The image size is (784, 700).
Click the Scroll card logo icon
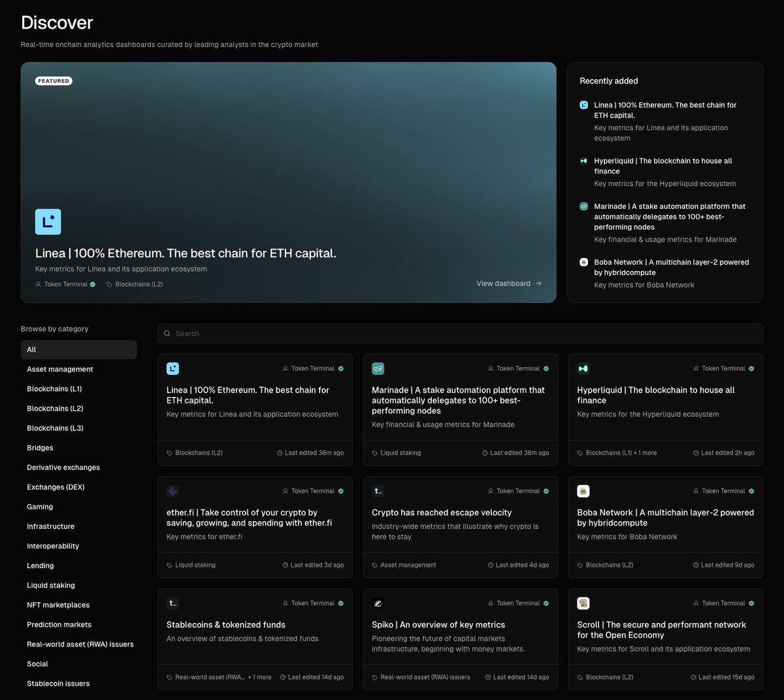pos(583,603)
